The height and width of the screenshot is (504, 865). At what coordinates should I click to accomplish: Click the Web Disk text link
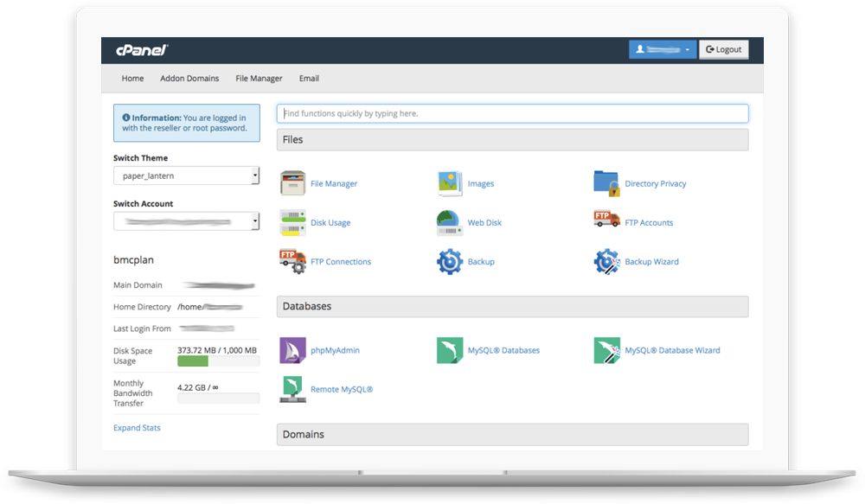484,223
